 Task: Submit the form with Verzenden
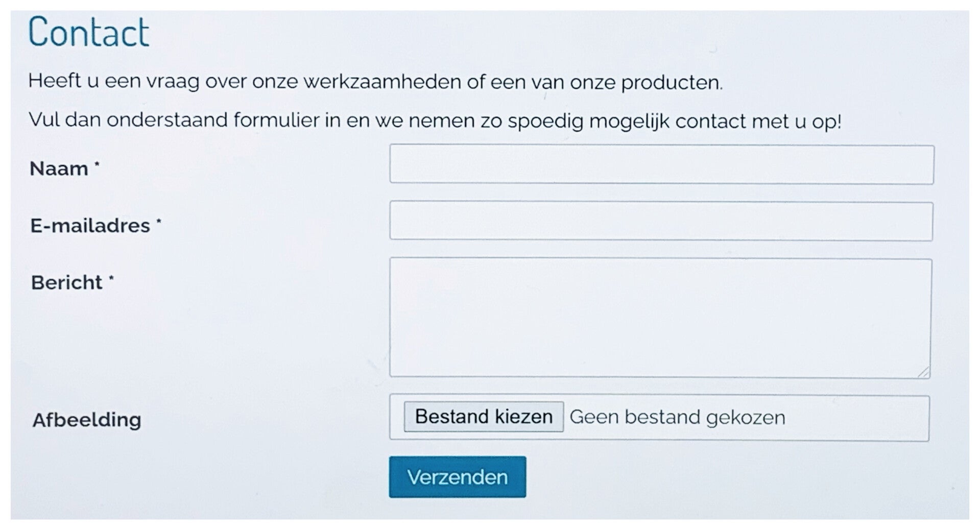point(457,477)
